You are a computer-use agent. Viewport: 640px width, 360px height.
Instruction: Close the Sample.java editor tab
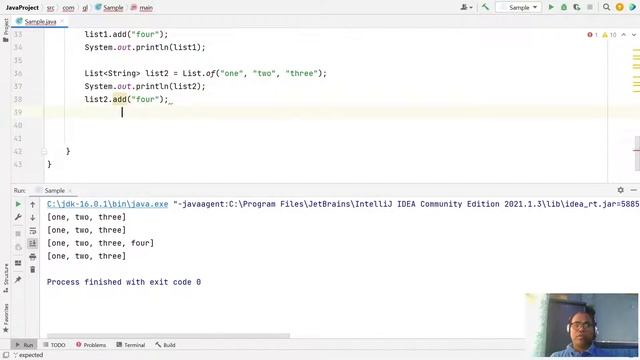62,21
